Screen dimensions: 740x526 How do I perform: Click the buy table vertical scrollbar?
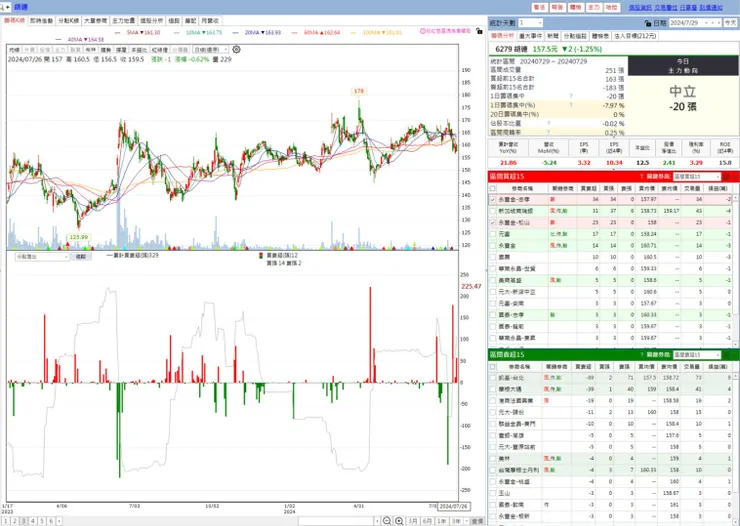click(x=736, y=269)
